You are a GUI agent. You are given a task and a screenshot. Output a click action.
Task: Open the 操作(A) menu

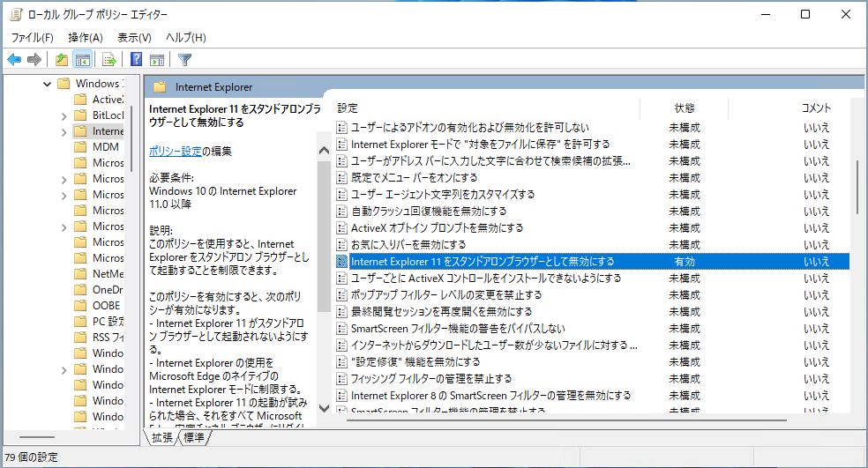pyautogui.click(x=86, y=38)
